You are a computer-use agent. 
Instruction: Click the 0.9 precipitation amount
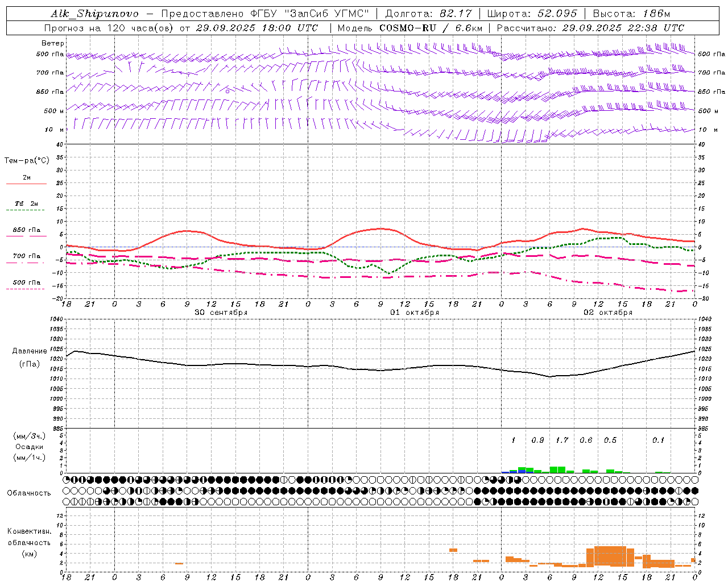537,440
